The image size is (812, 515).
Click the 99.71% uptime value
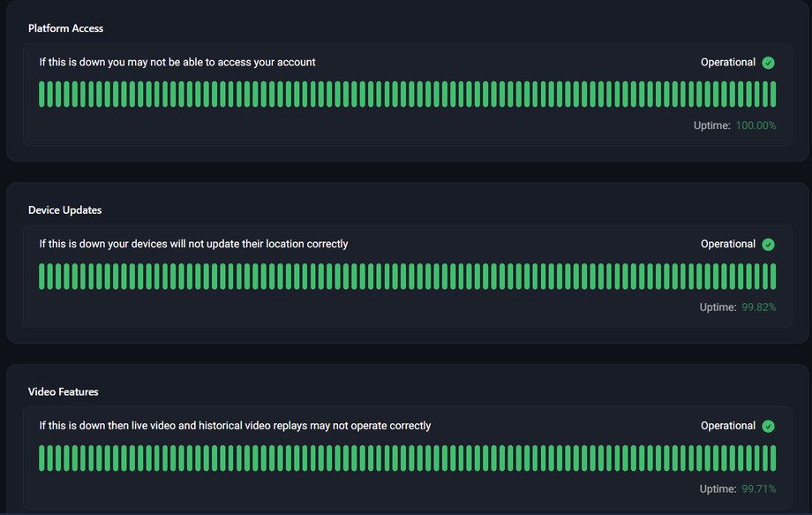pyautogui.click(x=758, y=488)
